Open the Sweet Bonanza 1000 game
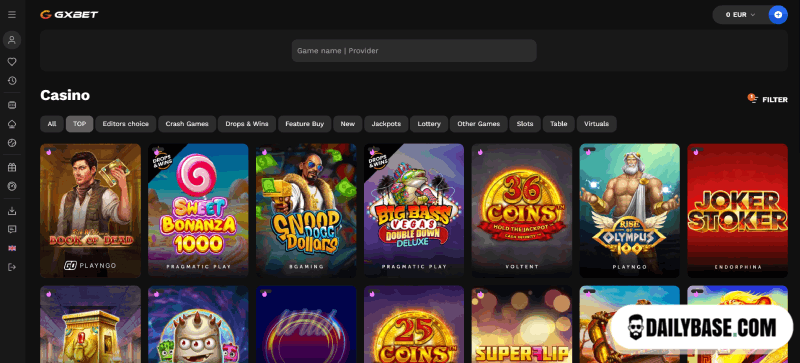The height and width of the screenshot is (363, 800). pyautogui.click(x=198, y=210)
